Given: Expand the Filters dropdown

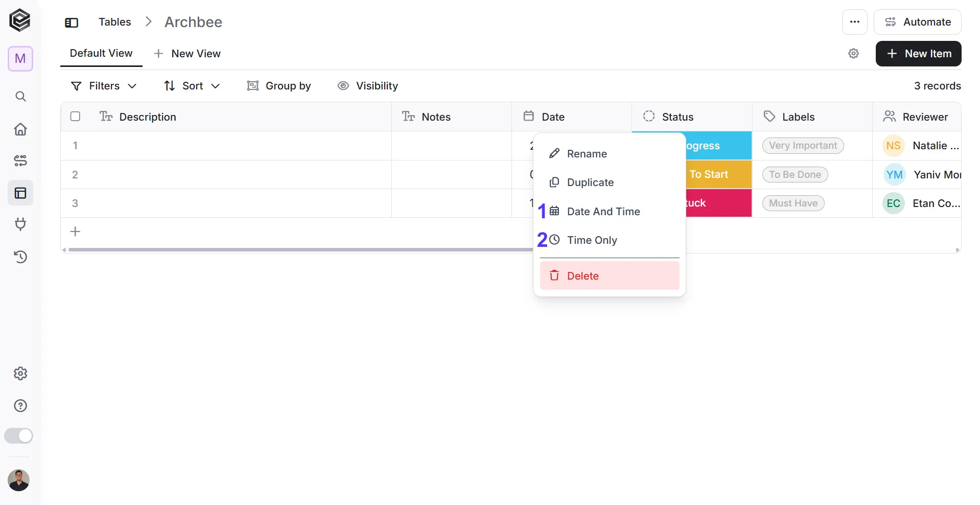Looking at the screenshot, I should 104,86.
